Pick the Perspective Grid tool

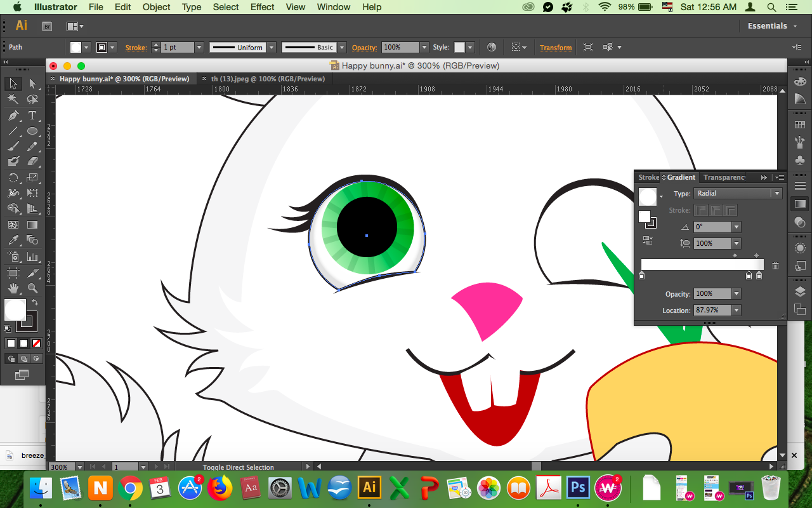click(32, 209)
